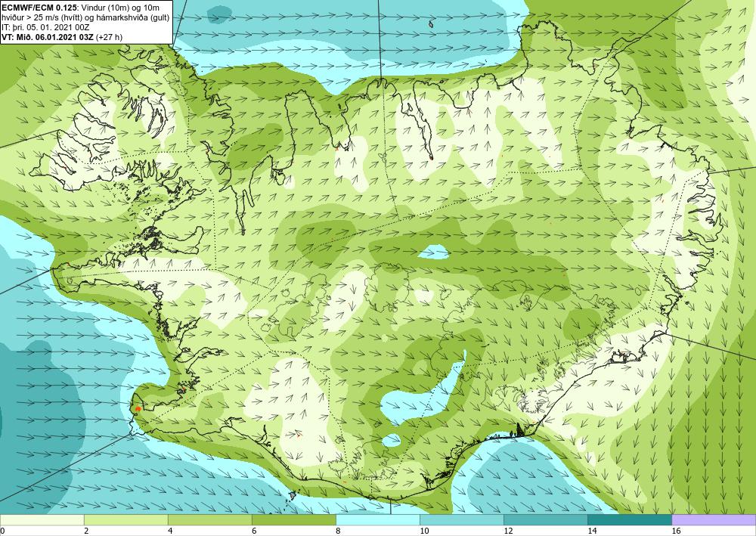The height and width of the screenshot is (536, 756).
Task: Click the 12–14 m/s teal legend swatch
Action: (546, 519)
